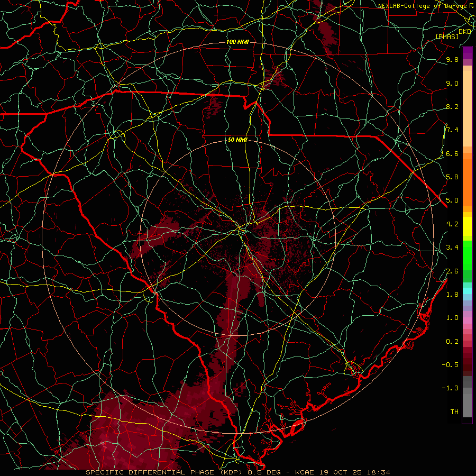Click the 3.4 value on the color scale

click(452, 248)
